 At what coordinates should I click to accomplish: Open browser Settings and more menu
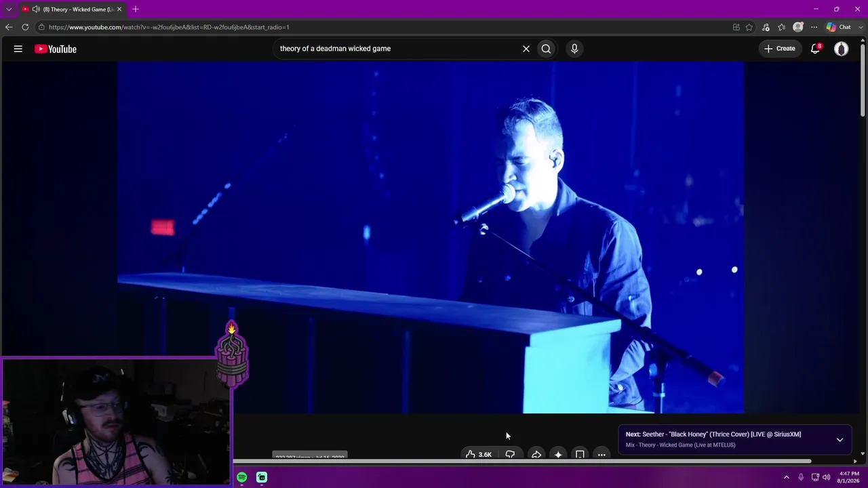[814, 27]
